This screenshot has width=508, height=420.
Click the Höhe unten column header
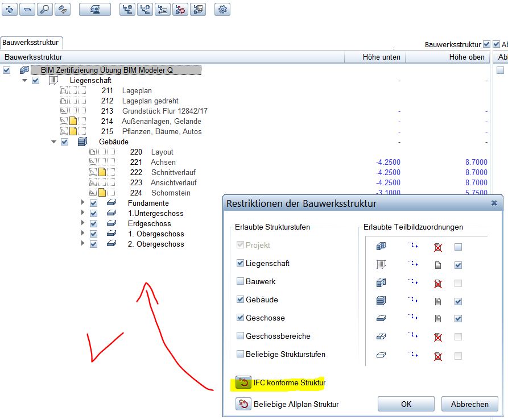click(x=381, y=57)
